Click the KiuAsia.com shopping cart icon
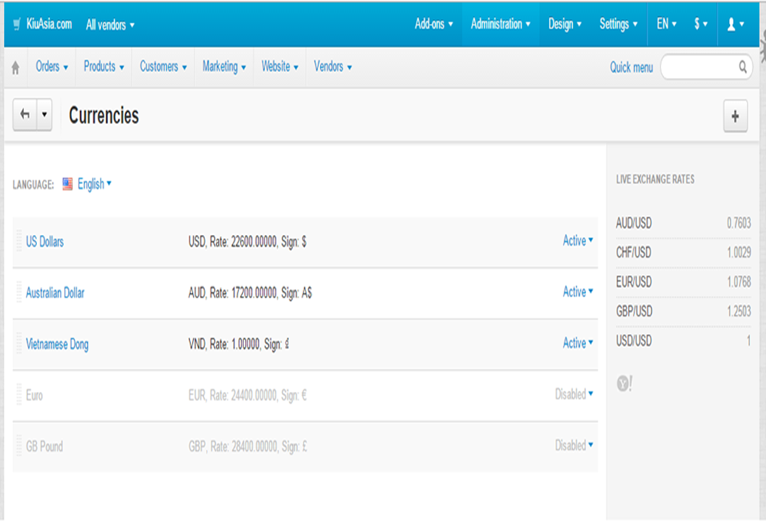766x532 pixels. coord(17,24)
